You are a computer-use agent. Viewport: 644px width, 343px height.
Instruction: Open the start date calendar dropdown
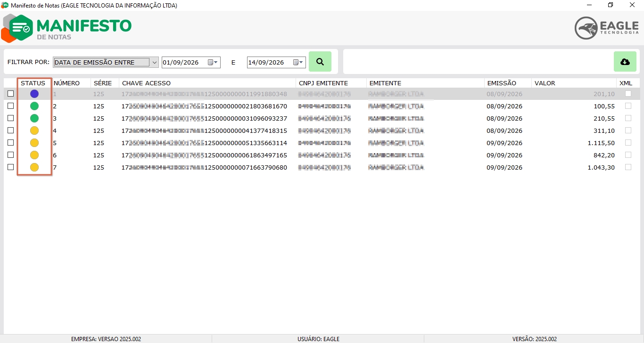click(x=213, y=62)
